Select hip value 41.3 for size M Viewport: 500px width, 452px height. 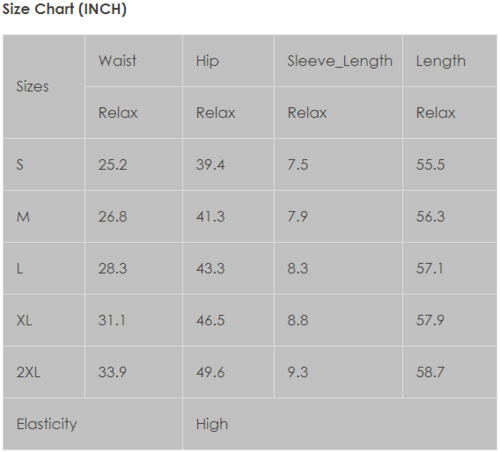pos(210,217)
